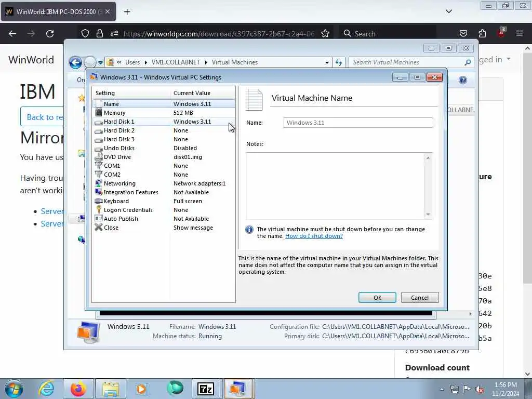
Task: Select the 'disk01.img' DVD Drive value
Action: 188,157
